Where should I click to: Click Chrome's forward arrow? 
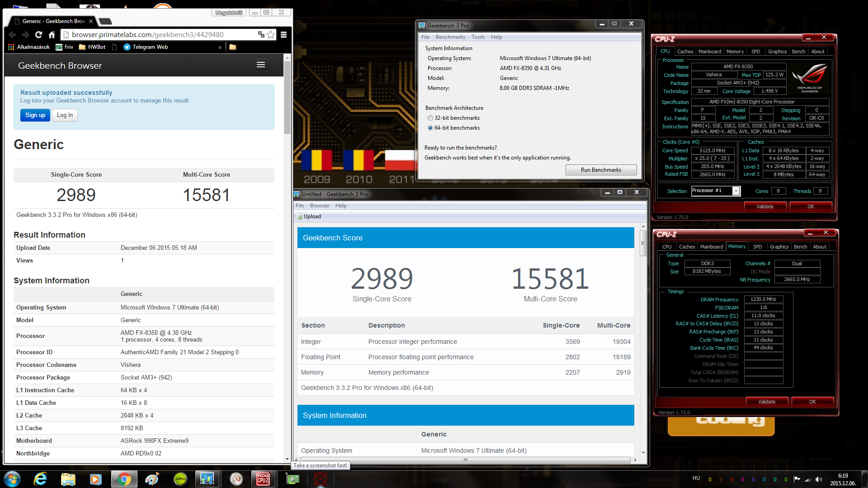pyautogui.click(x=26, y=35)
